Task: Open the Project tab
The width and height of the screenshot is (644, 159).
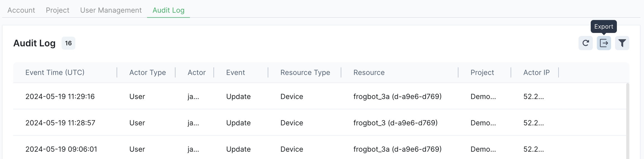Action: tap(57, 10)
